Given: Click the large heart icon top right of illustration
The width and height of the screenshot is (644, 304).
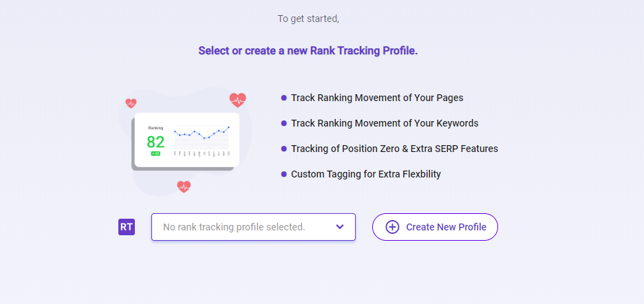Looking at the screenshot, I should pyautogui.click(x=237, y=100).
